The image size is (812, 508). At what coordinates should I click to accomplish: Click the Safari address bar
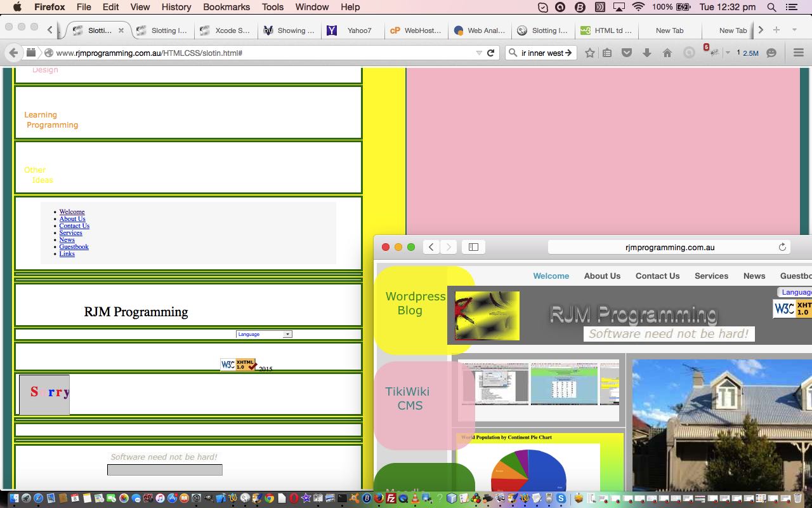pyautogui.click(x=669, y=247)
